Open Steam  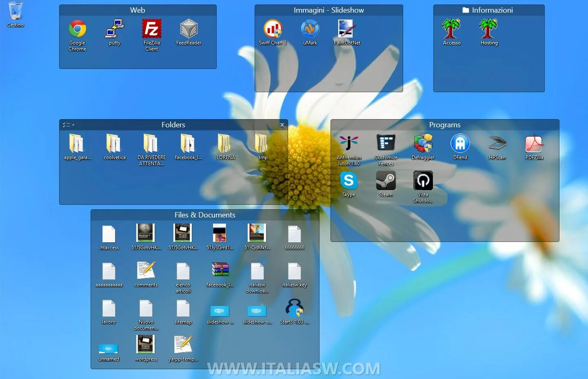pyautogui.click(x=386, y=184)
